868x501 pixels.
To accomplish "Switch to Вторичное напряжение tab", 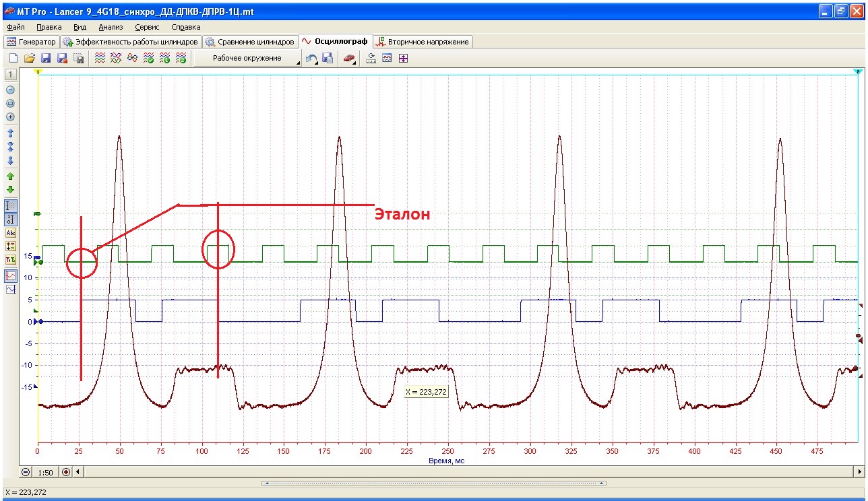I will [423, 42].
